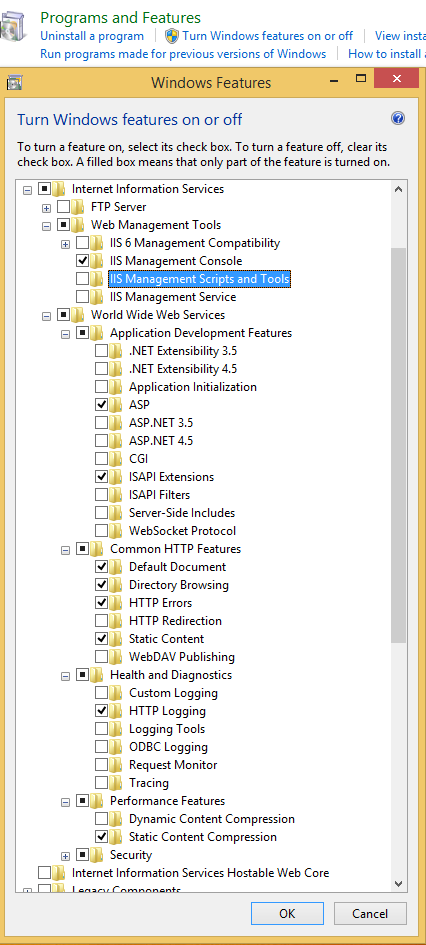Enable IIS Management Service checkbox
Image resolution: width=426 pixels, height=945 pixels.
[83, 297]
